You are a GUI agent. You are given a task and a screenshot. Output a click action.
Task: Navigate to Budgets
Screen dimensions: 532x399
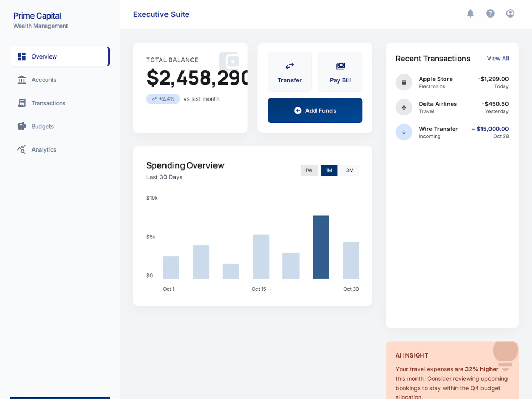tap(60, 126)
